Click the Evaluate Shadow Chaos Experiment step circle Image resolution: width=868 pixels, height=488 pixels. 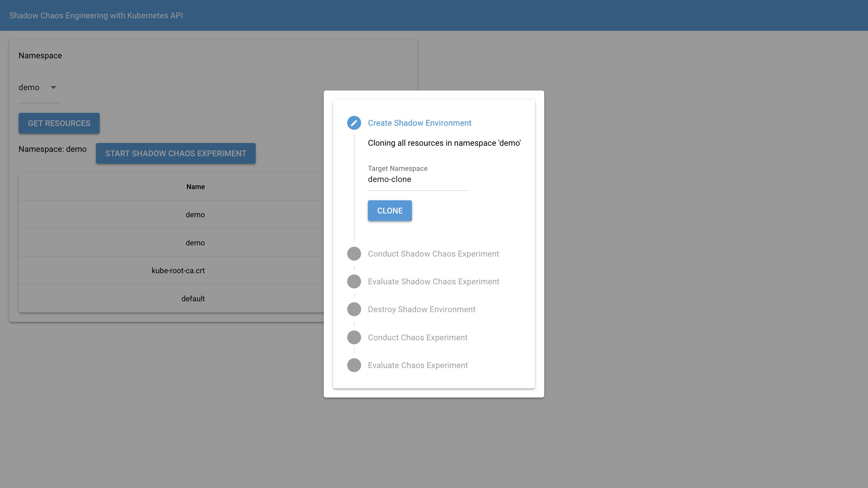[354, 282]
